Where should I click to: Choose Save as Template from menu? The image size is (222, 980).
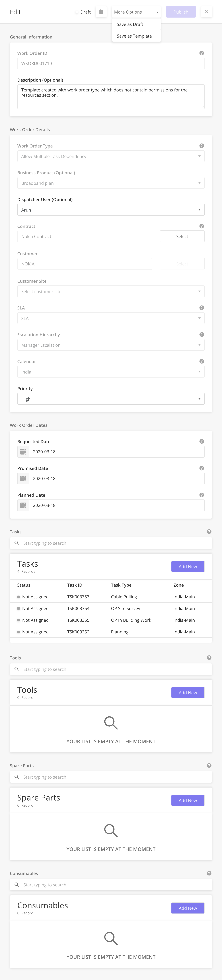[x=136, y=36]
